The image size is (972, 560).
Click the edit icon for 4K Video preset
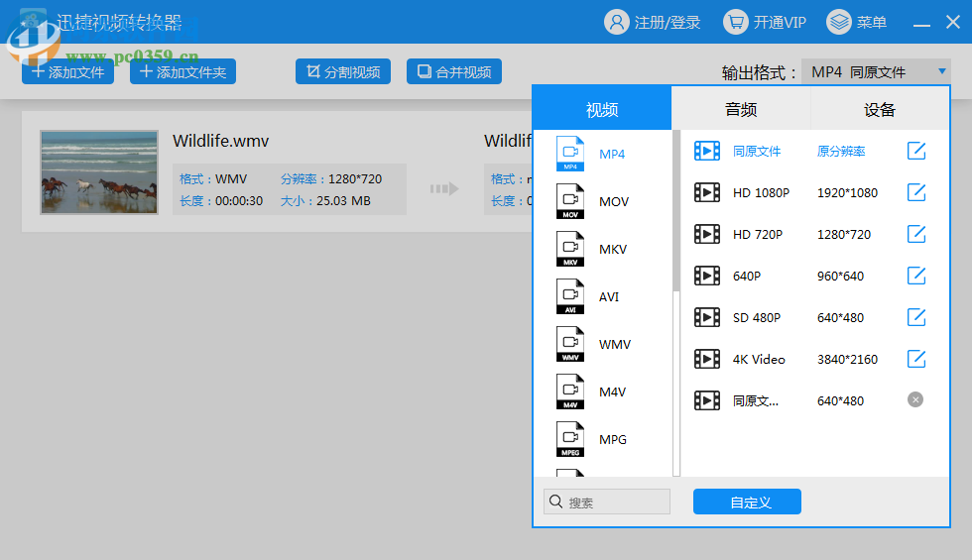[x=916, y=359]
